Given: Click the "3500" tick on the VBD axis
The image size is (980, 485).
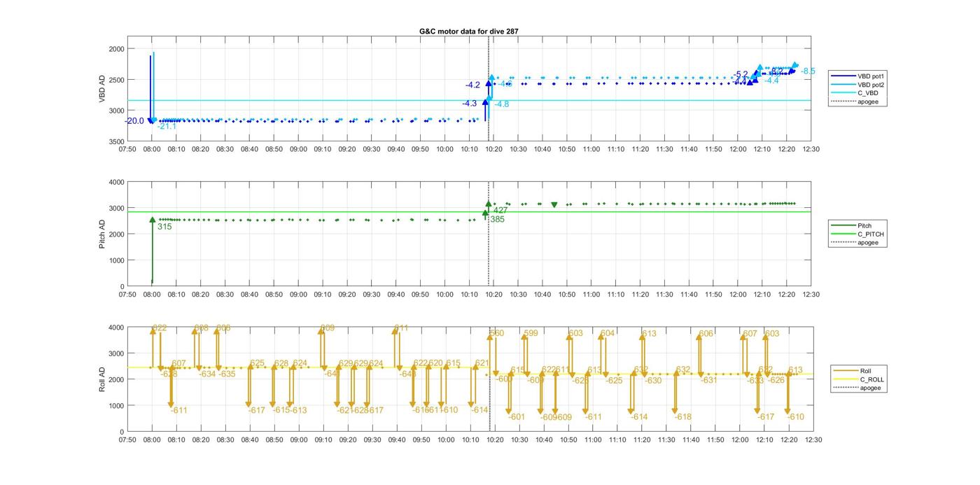Looking at the screenshot, I should click(x=115, y=141).
